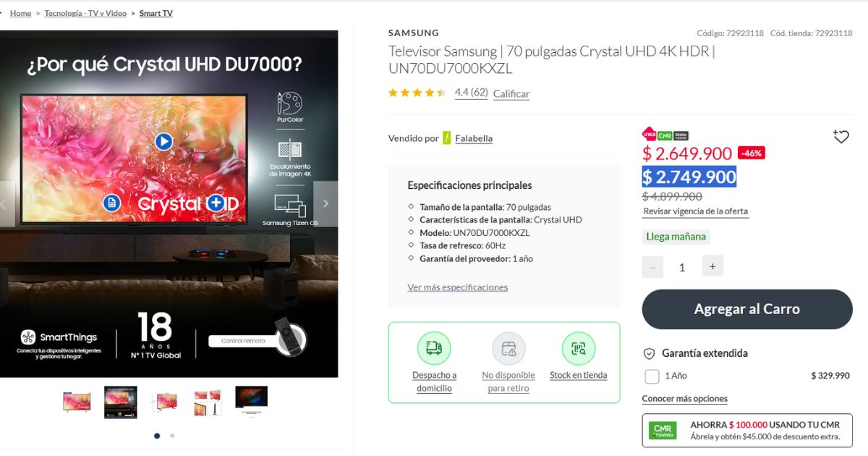Click Agregar al Carro button
Screen dimensions: 868x456
[747, 309]
